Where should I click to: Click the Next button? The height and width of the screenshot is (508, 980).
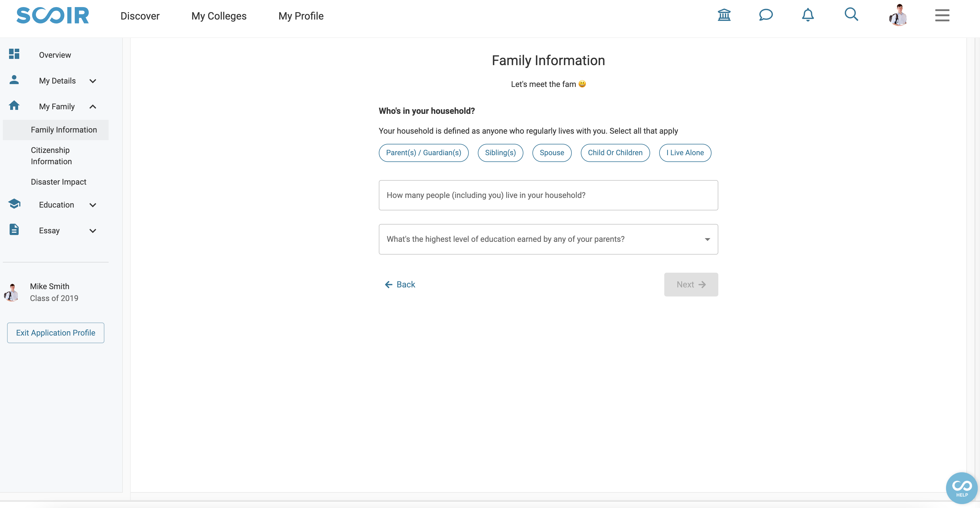tap(691, 285)
